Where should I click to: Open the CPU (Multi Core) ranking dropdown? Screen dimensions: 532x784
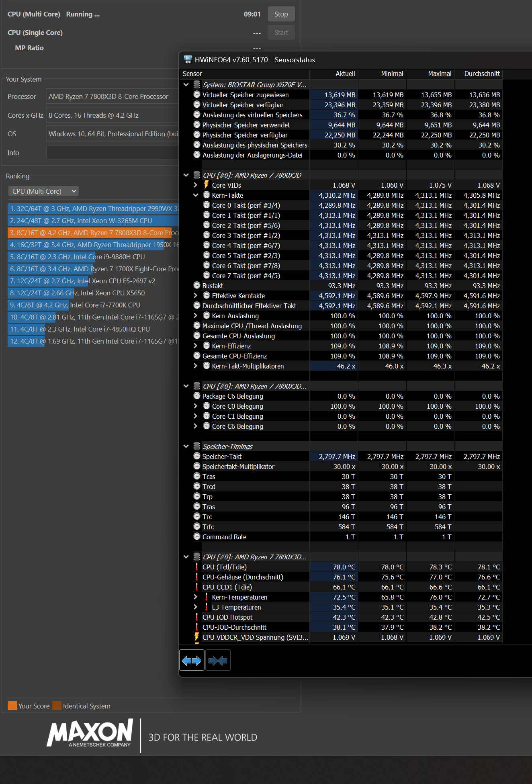pos(43,191)
